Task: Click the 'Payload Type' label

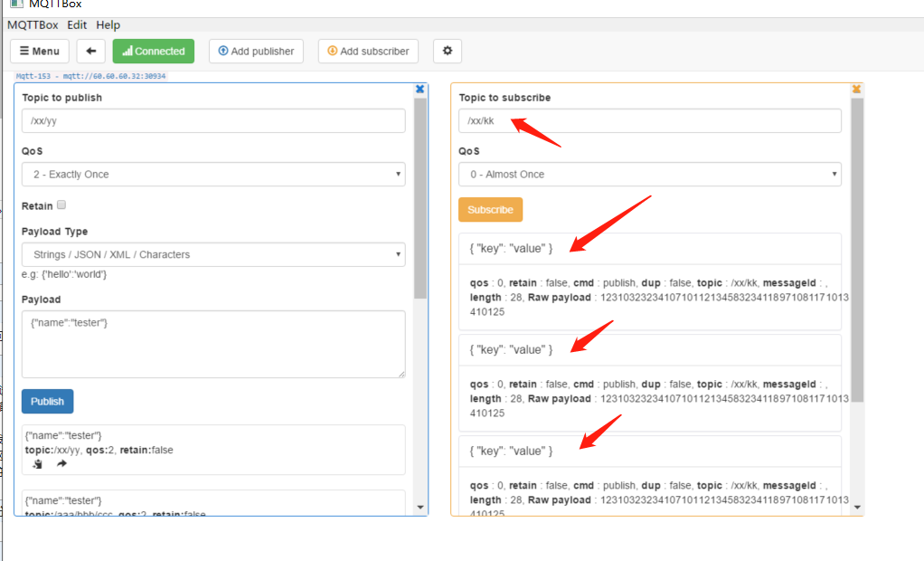Action: (x=55, y=232)
